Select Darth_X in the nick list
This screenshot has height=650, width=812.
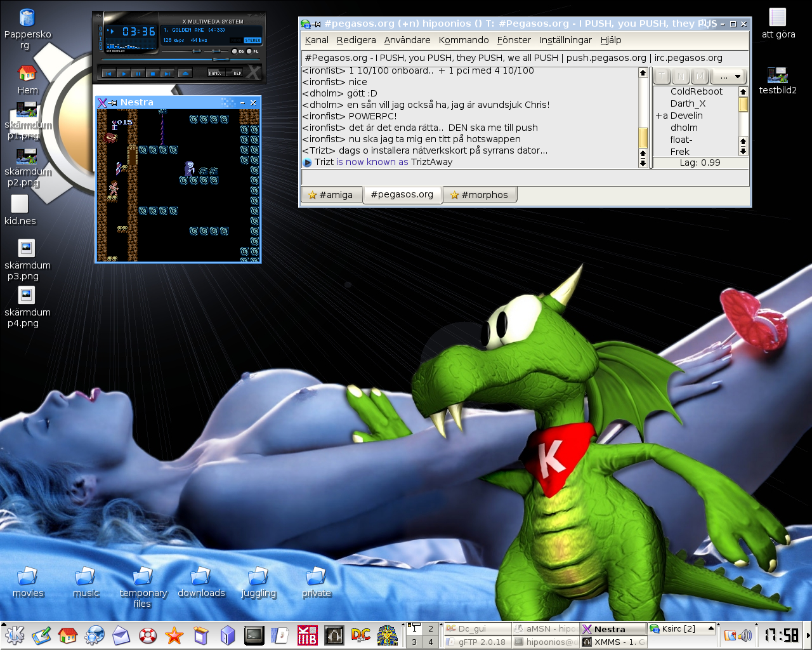tap(688, 103)
